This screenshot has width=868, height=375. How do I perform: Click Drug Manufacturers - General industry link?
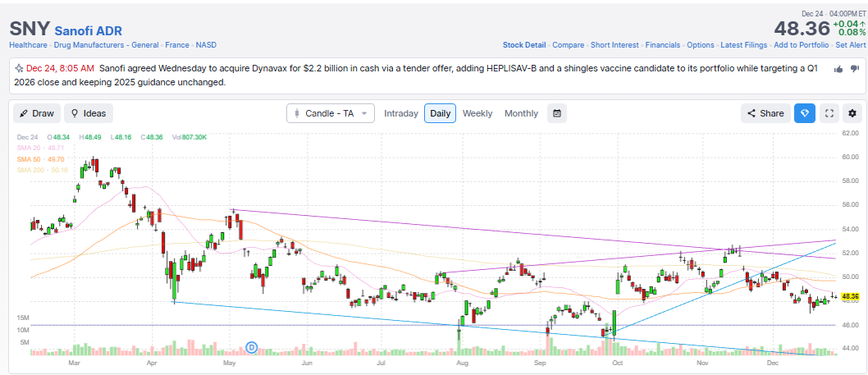click(107, 45)
